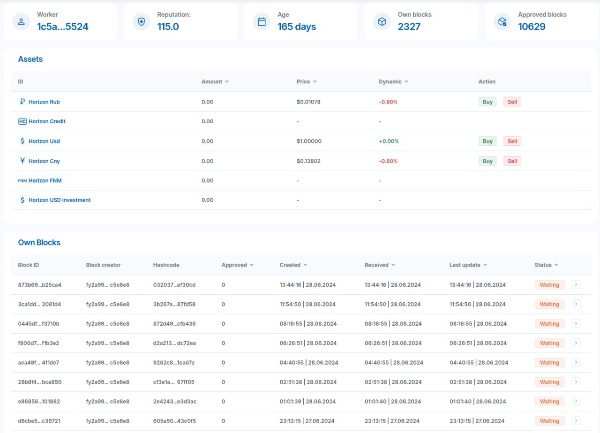This screenshot has height=433, width=600.
Task: Click the Worker user icon
Action: [22, 21]
